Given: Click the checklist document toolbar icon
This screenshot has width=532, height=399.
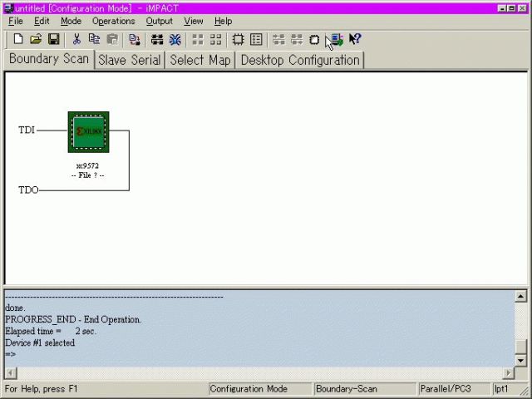Looking at the screenshot, I should tap(256, 40).
